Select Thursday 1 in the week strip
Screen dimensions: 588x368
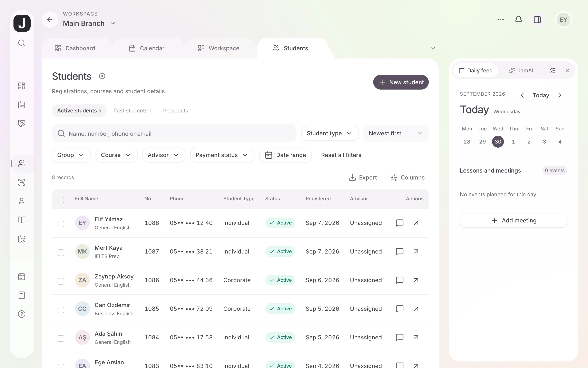tap(513, 142)
